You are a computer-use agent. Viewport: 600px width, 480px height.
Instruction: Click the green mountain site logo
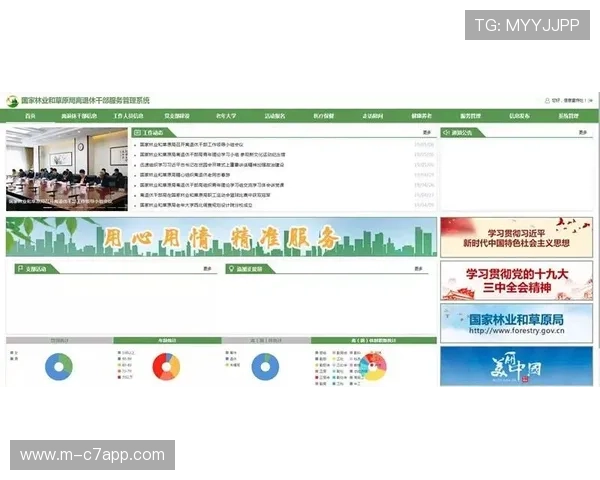coord(12,101)
